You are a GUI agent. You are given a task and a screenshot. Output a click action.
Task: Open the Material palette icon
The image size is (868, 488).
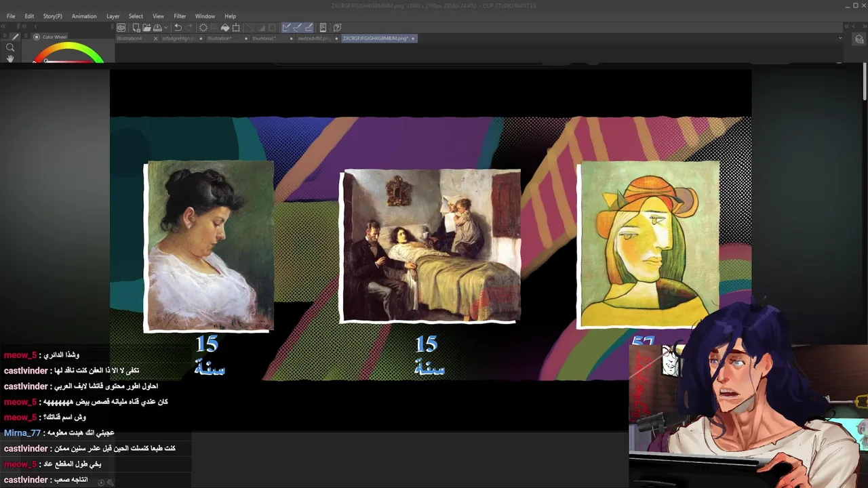click(859, 39)
